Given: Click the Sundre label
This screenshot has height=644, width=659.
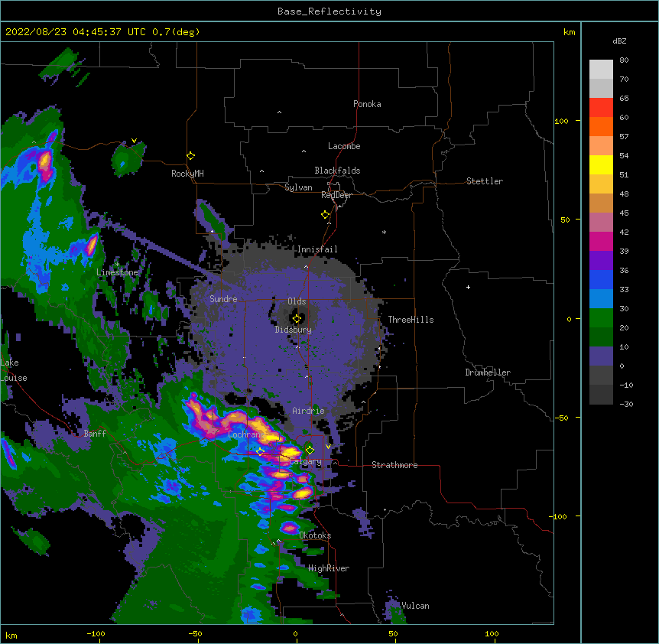Looking at the screenshot, I should coord(223,299).
